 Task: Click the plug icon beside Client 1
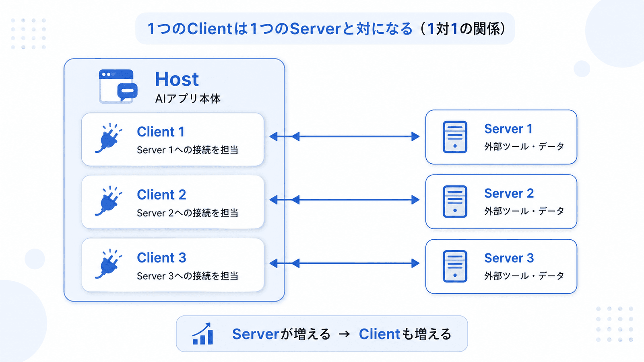tap(108, 138)
